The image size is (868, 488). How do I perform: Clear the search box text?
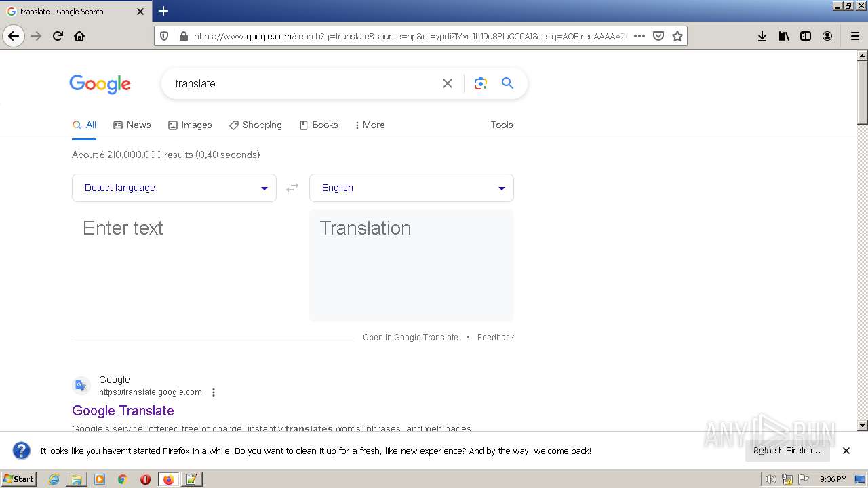[448, 83]
